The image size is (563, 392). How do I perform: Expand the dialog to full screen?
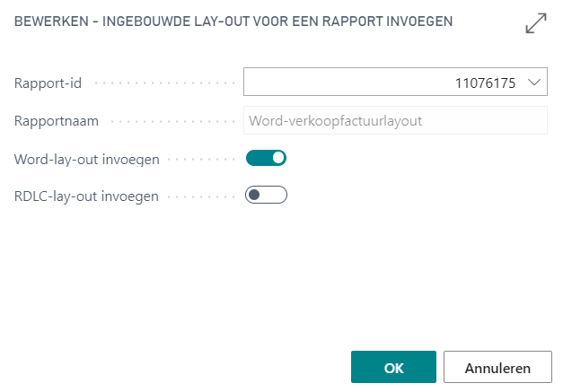536,24
